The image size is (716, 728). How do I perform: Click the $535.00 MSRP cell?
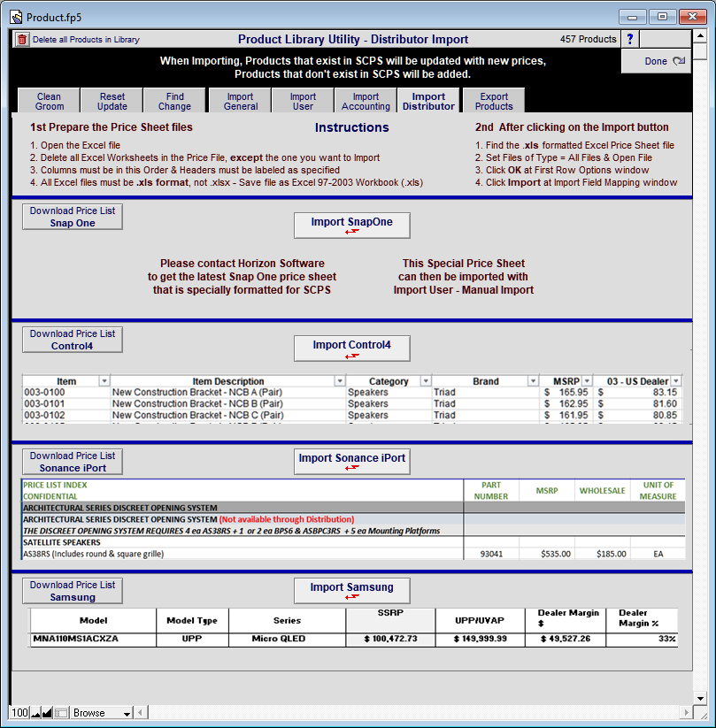556,554
